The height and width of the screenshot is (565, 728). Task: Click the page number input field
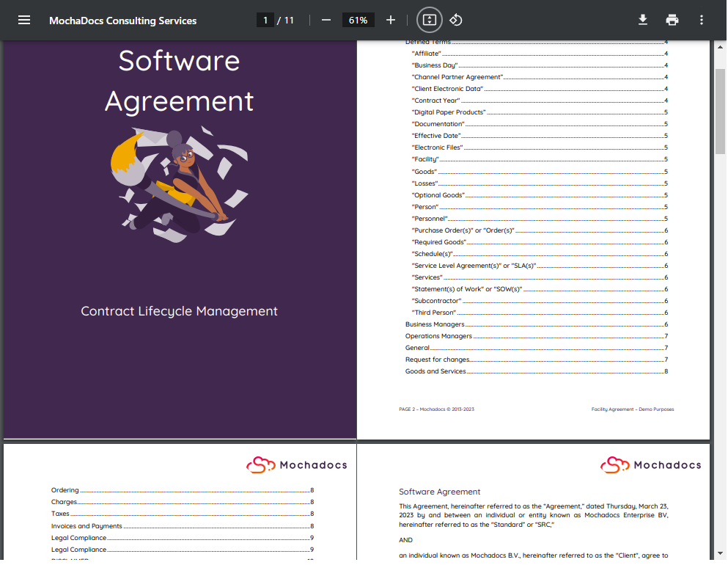tap(265, 20)
